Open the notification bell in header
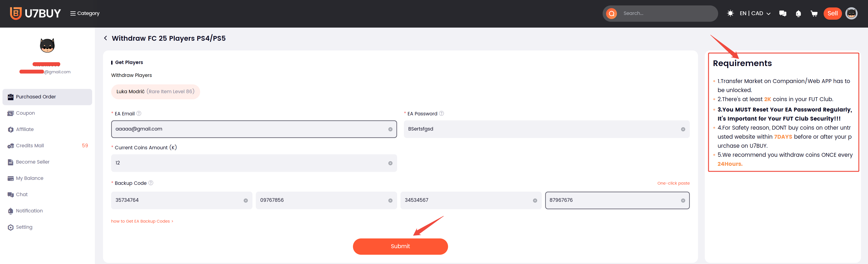868x264 pixels. point(798,14)
